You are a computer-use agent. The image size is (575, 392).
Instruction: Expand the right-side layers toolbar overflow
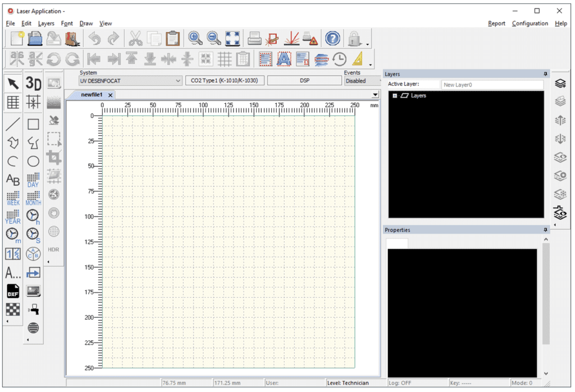pyautogui.click(x=555, y=225)
